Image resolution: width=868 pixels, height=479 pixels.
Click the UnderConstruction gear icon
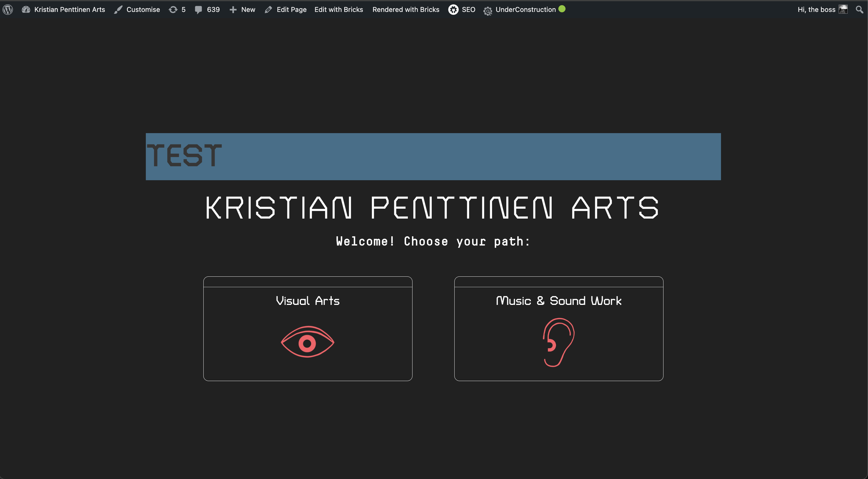coord(487,11)
